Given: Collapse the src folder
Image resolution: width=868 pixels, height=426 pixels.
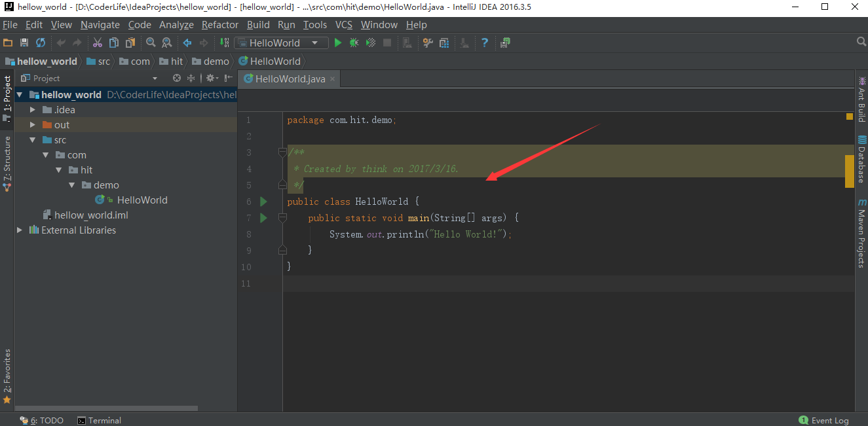Looking at the screenshot, I should [x=33, y=140].
